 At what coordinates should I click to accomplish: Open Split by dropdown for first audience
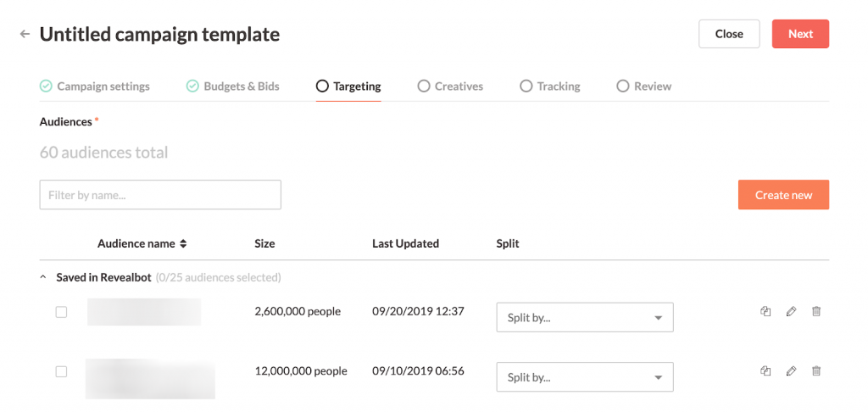point(584,318)
